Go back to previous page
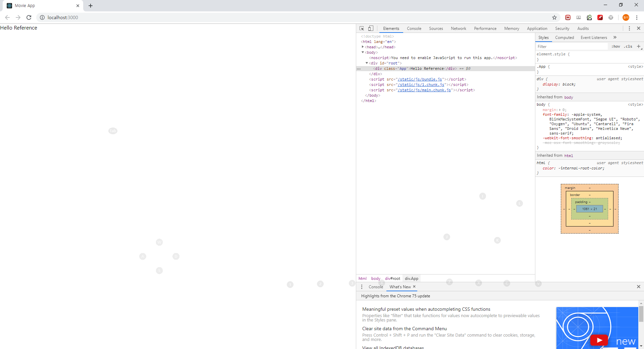The height and width of the screenshot is (349, 644). pos(7,17)
